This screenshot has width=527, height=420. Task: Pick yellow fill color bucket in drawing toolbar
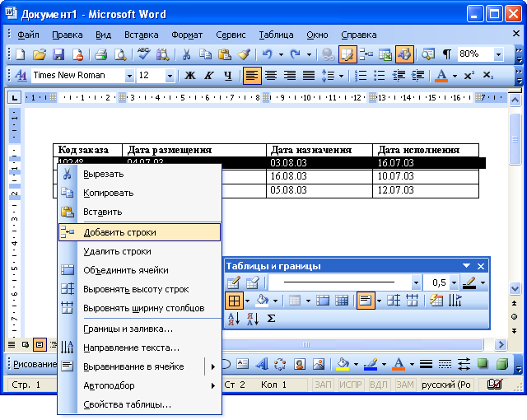pos(343,364)
